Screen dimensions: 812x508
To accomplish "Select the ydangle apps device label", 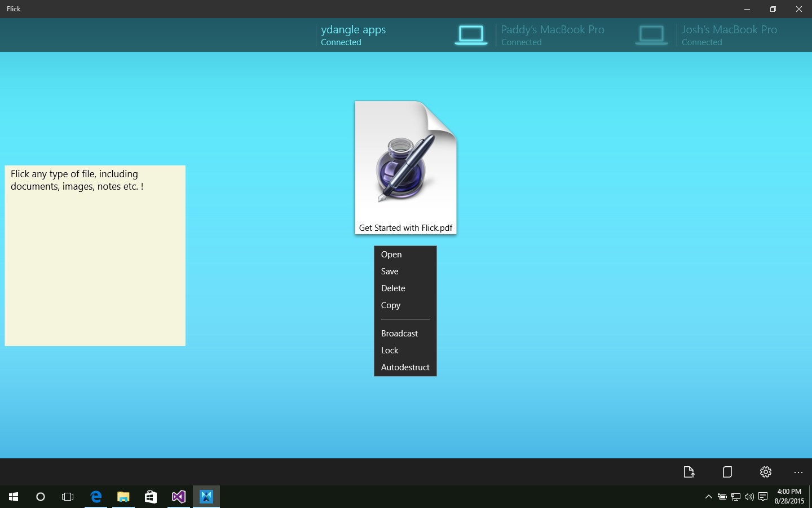I will (353, 35).
